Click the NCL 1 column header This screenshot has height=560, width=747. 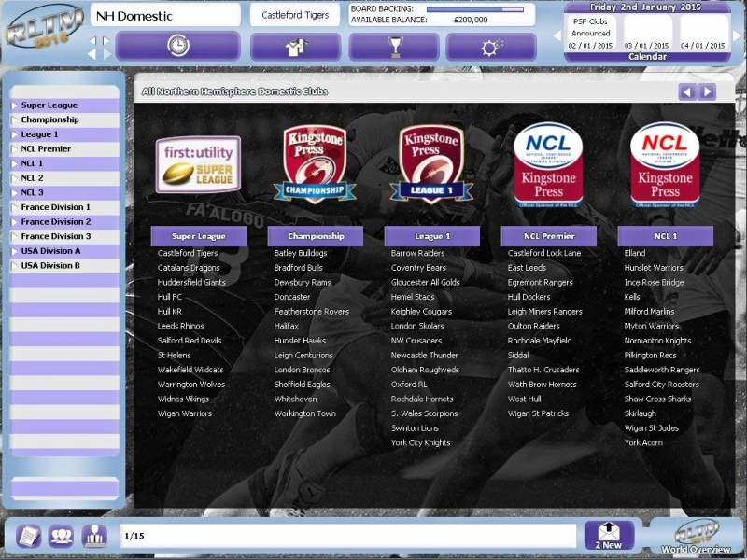pyautogui.click(x=666, y=236)
